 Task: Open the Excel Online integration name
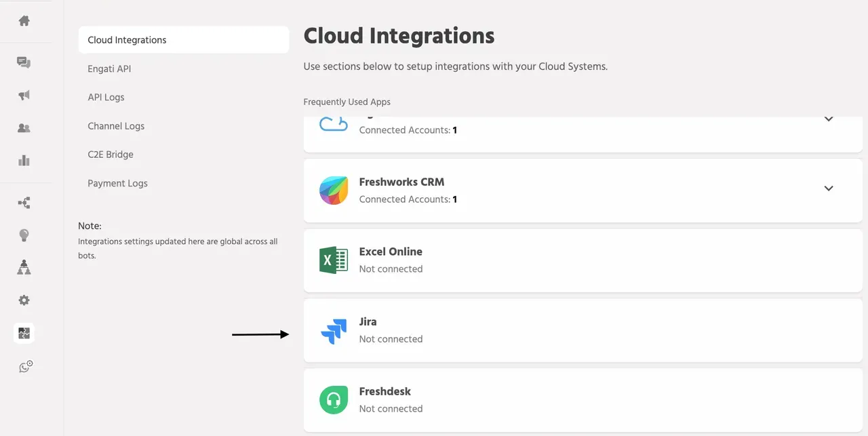[x=391, y=252]
